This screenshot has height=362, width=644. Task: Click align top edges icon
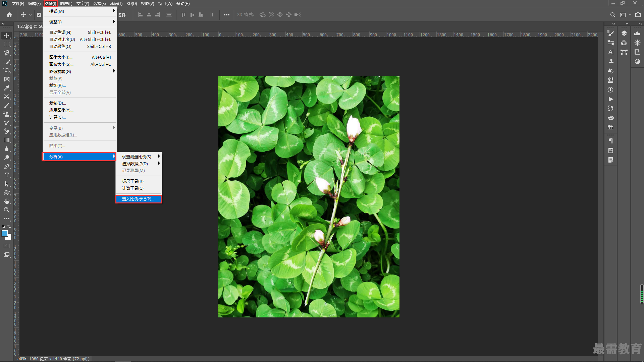[x=183, y=15]
